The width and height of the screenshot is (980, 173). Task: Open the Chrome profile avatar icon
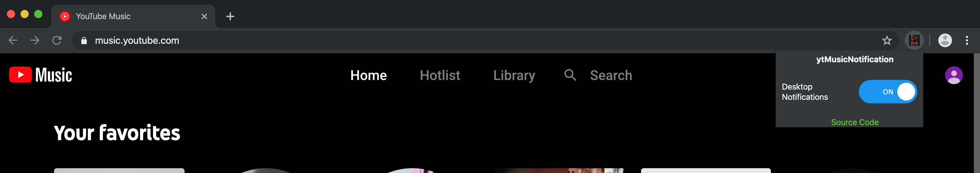coord(945,40)
